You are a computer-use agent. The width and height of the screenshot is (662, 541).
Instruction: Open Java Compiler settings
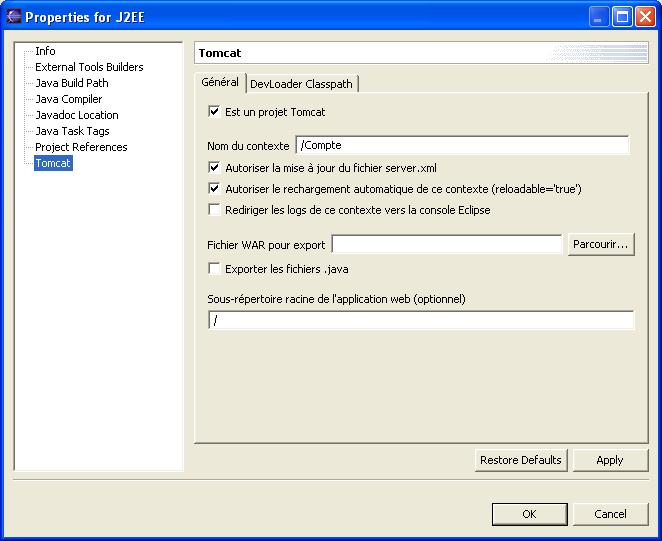[x=68, y=99]
